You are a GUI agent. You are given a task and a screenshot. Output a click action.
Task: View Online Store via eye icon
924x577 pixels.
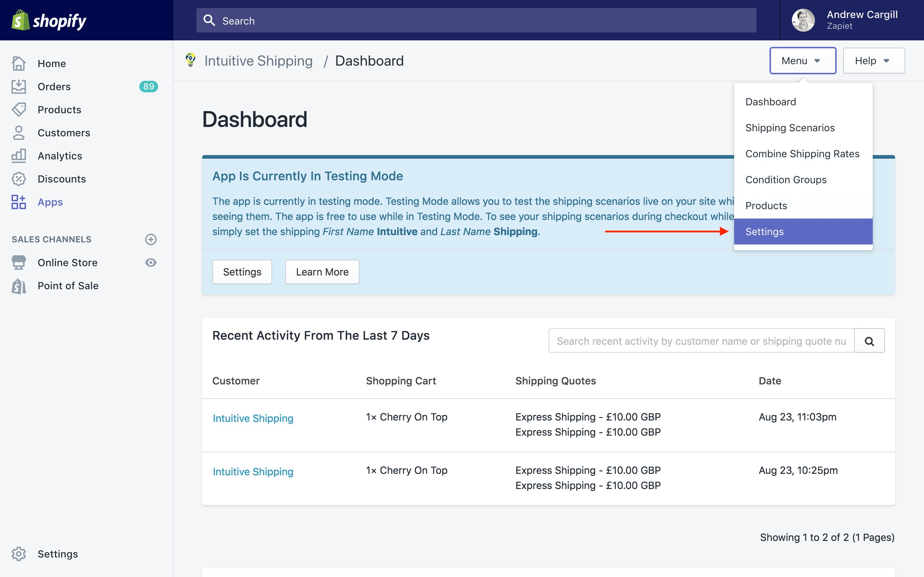click(151, 263)
